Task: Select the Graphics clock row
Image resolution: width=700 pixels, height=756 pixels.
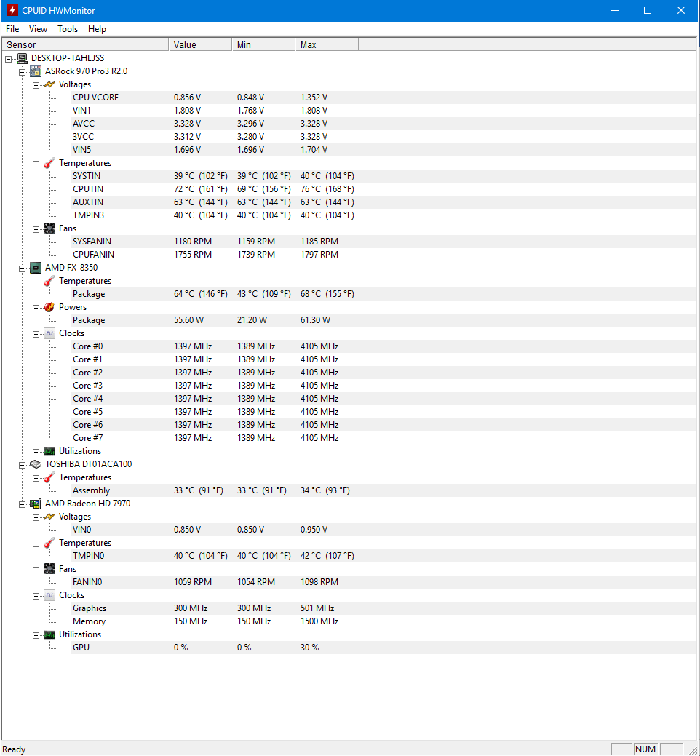Action: (383, 608)
